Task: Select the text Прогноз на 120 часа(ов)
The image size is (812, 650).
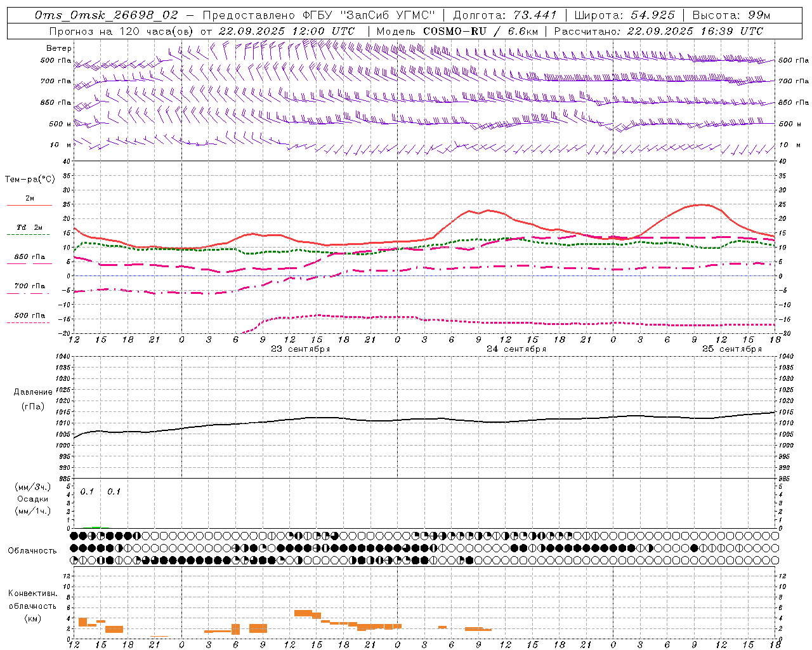Action: tap(122, 31)
